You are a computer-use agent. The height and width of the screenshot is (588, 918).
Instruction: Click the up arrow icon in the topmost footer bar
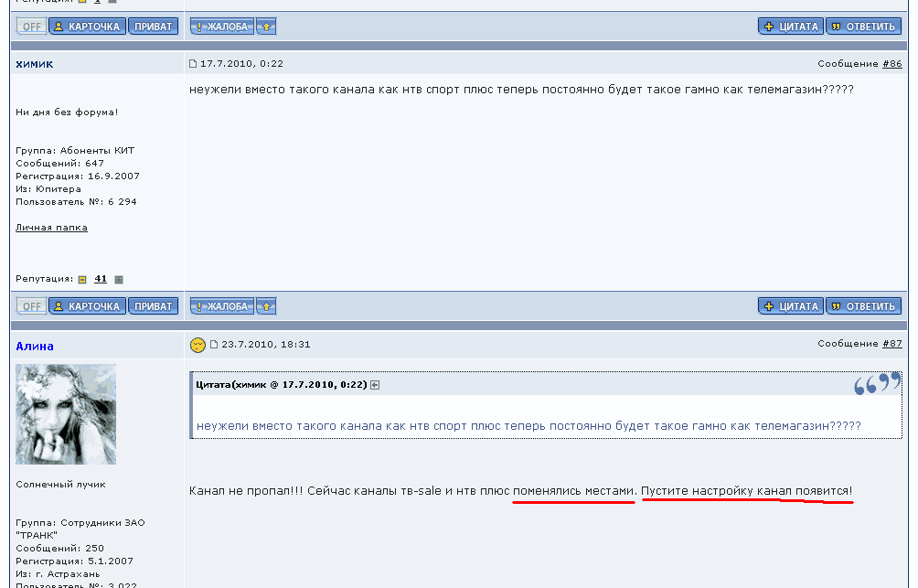[x=266, y=27]
